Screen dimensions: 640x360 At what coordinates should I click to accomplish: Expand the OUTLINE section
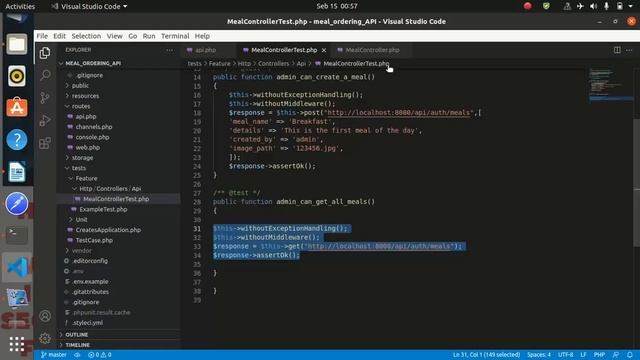point(77,335)
